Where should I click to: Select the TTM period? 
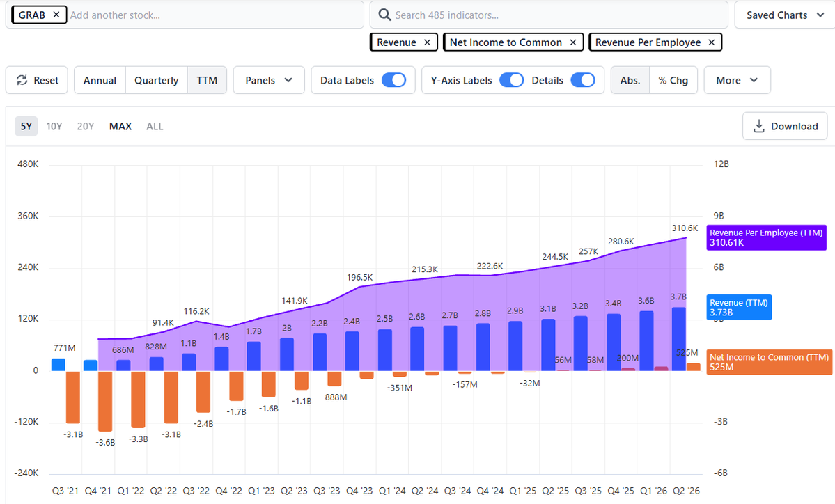click(x=207, y=80)
